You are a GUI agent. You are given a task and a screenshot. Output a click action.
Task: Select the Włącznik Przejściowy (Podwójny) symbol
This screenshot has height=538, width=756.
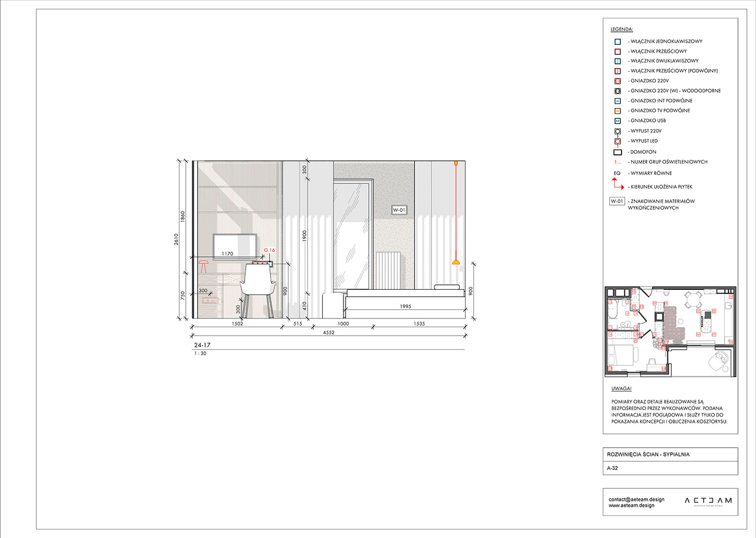(x=617, y=71)
